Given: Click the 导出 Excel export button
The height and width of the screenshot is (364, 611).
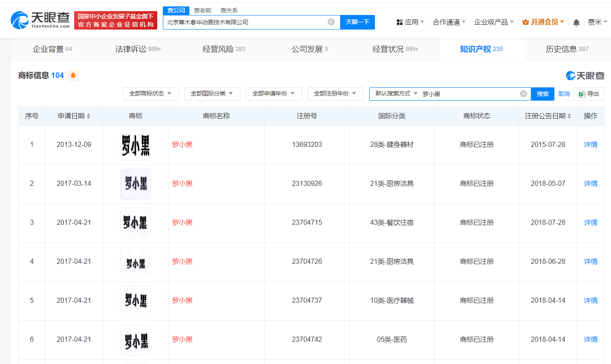Looking at the screenshot, I should click(x=589, y=94).
